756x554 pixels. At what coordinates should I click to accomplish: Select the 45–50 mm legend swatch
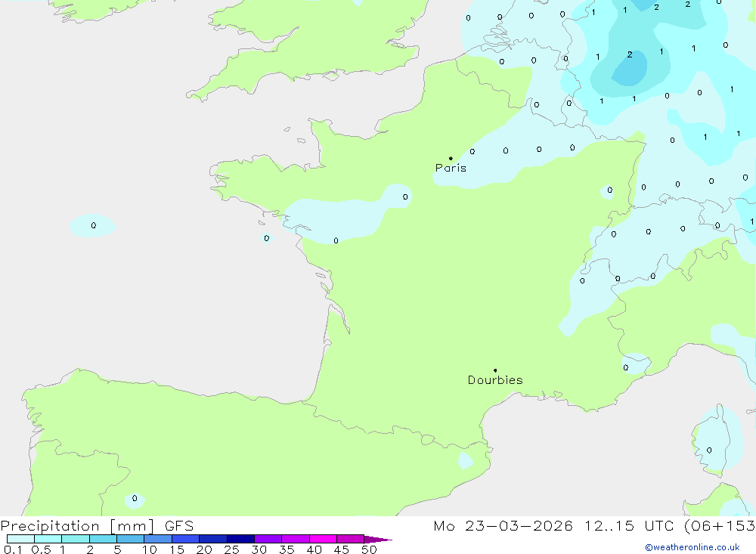click(351, 539)
